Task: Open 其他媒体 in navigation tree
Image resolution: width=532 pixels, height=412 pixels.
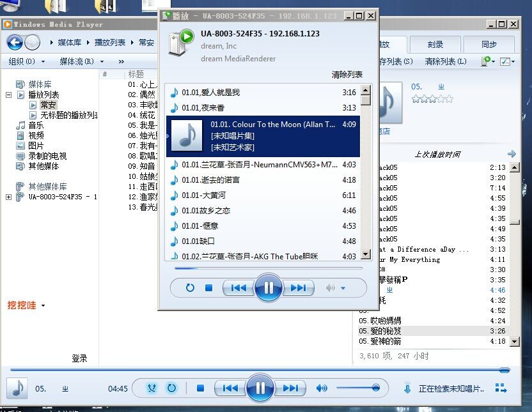Action: [x=43, y=166]
